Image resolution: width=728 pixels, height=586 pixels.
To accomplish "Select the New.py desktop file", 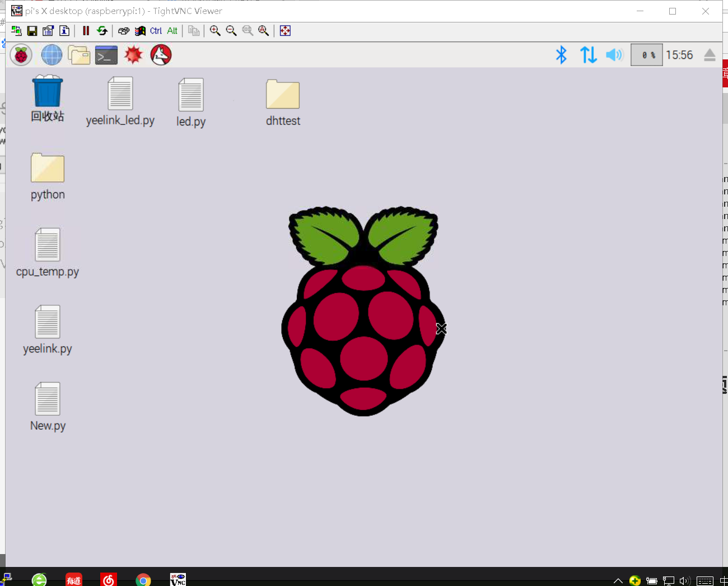I will (x=48, y=407).
